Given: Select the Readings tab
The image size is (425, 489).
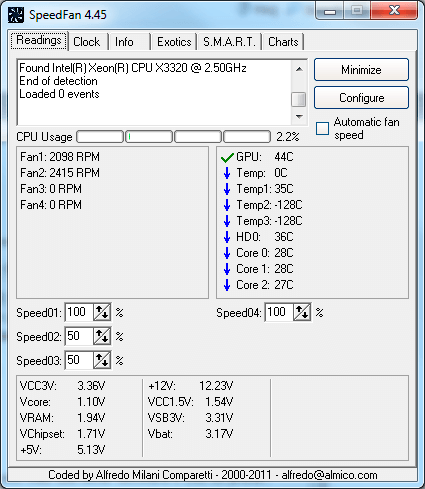Looking at the screenshot, I should 39,41.
